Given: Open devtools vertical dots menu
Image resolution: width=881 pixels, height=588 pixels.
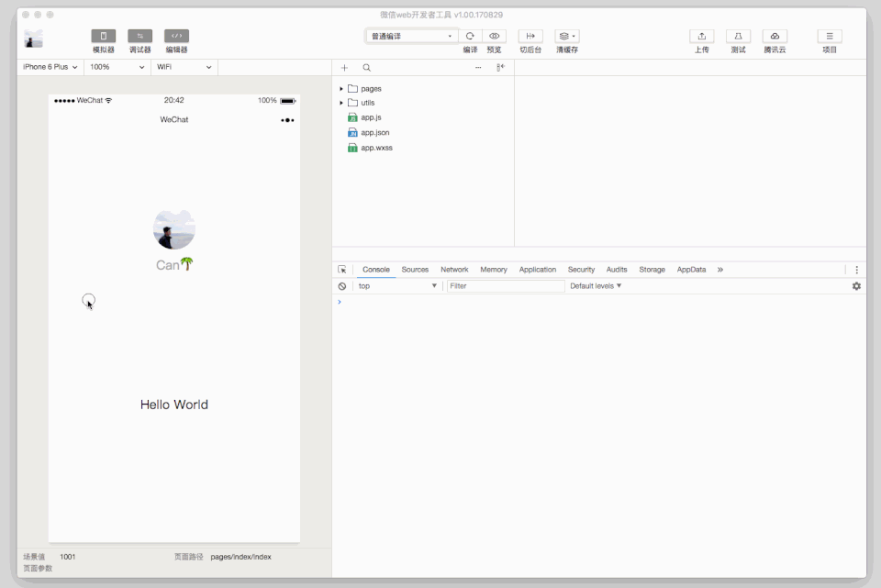Looking at the screenshot, I should click(856, 270).
